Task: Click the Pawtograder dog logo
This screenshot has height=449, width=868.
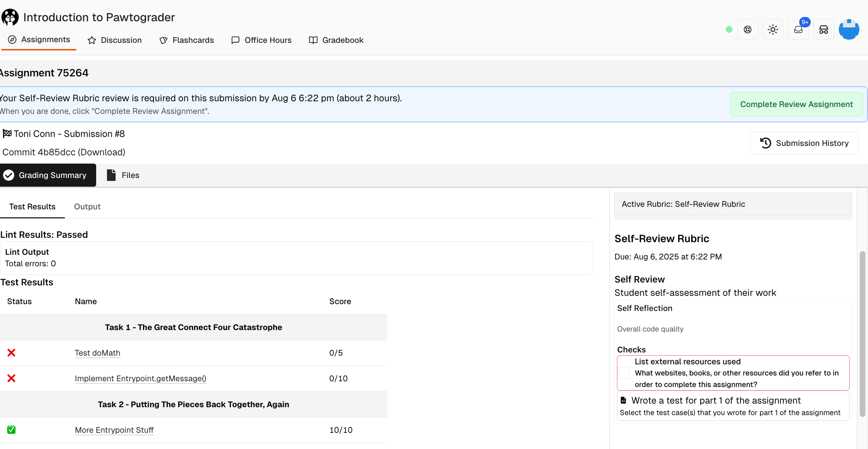Action: (10, 17)
